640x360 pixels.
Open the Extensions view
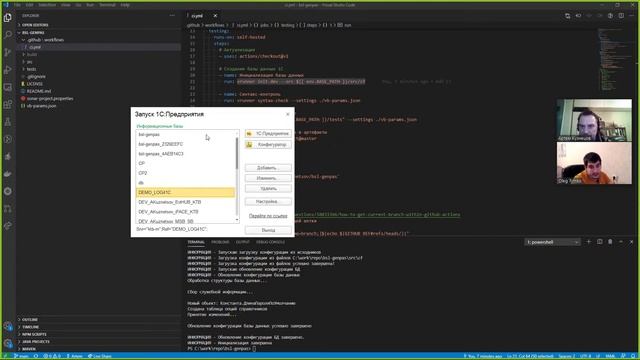pyautogui.click(x=8, y=104)
